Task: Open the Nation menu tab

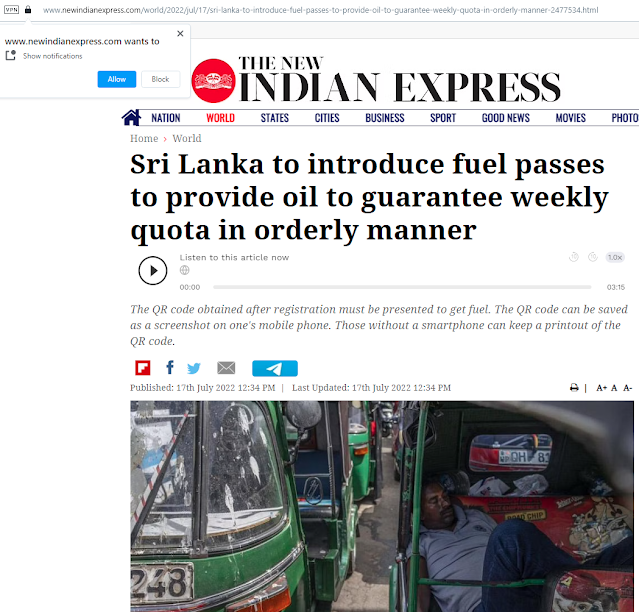Action: [166, 118]
